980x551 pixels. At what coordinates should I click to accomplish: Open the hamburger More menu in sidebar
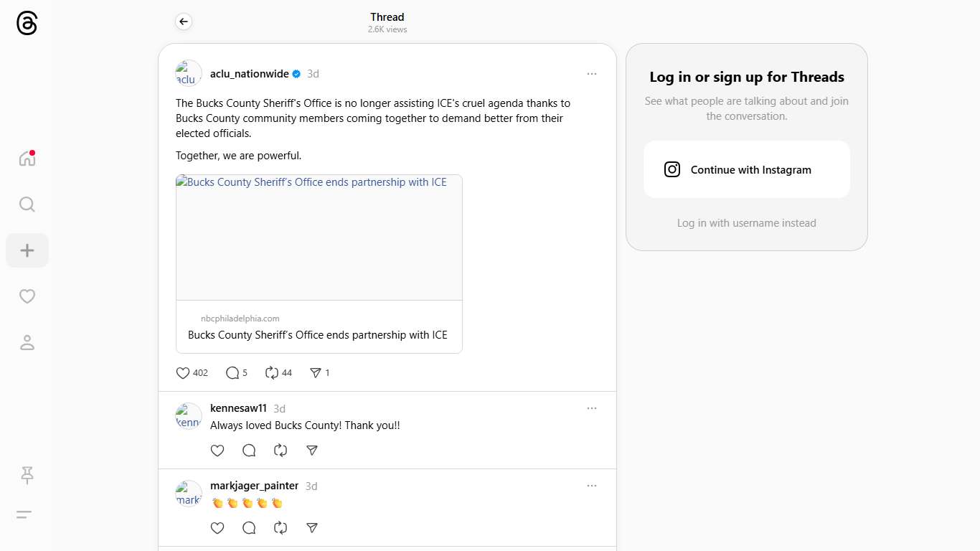(x=24, y=514)
